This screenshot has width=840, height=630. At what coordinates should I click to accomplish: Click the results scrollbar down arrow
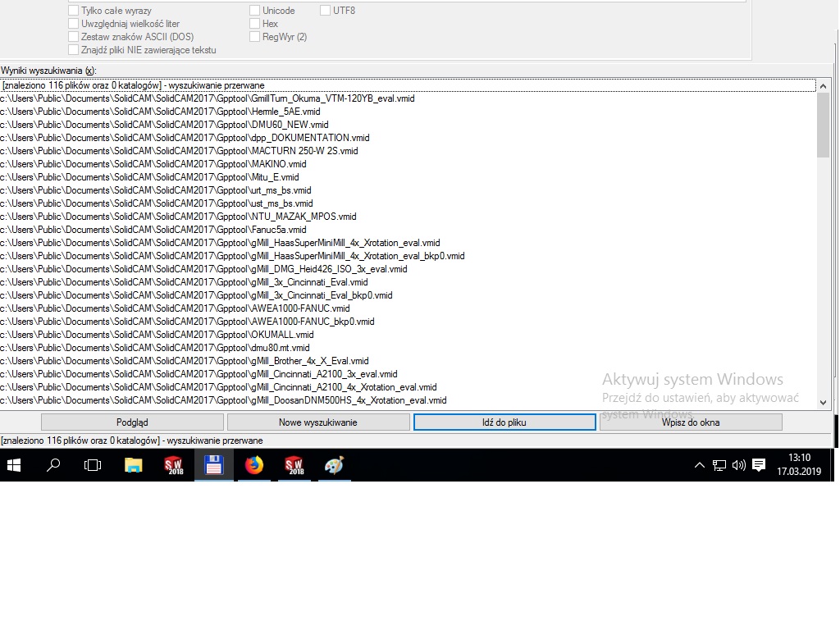tap(824, 403)
